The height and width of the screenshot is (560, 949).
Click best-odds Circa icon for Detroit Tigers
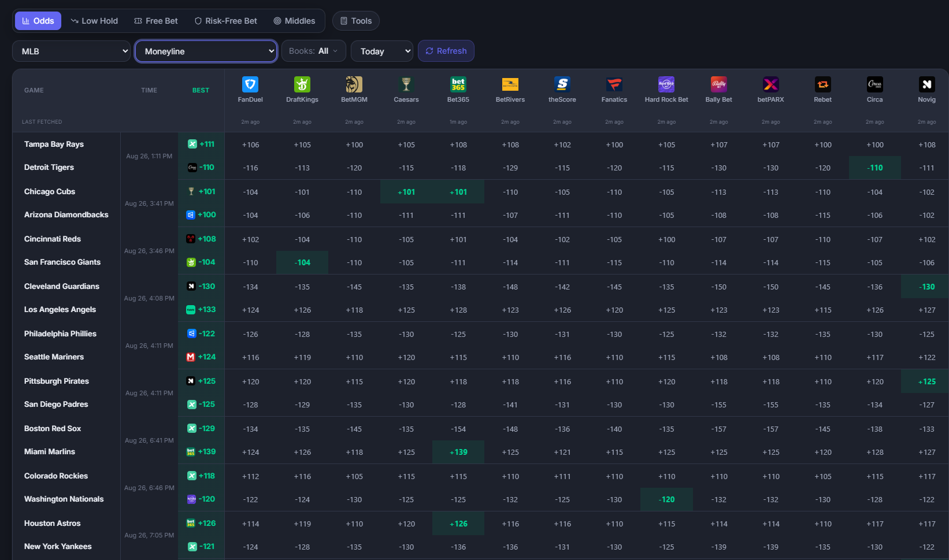tap(192, 167)
